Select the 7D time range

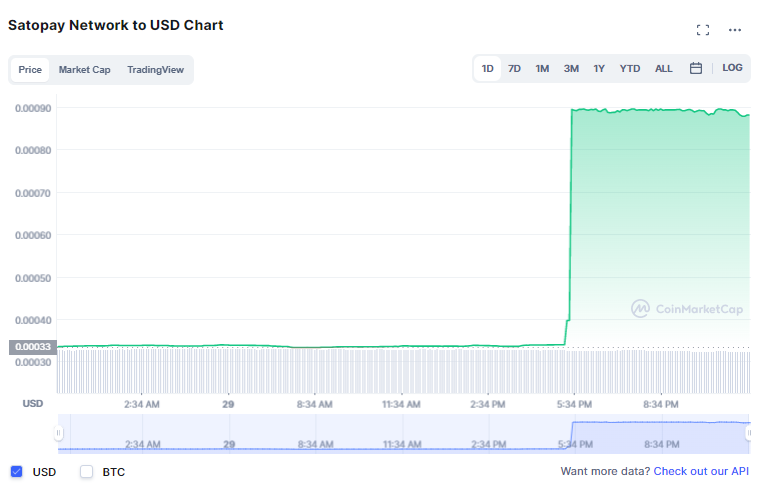[514, 69]
